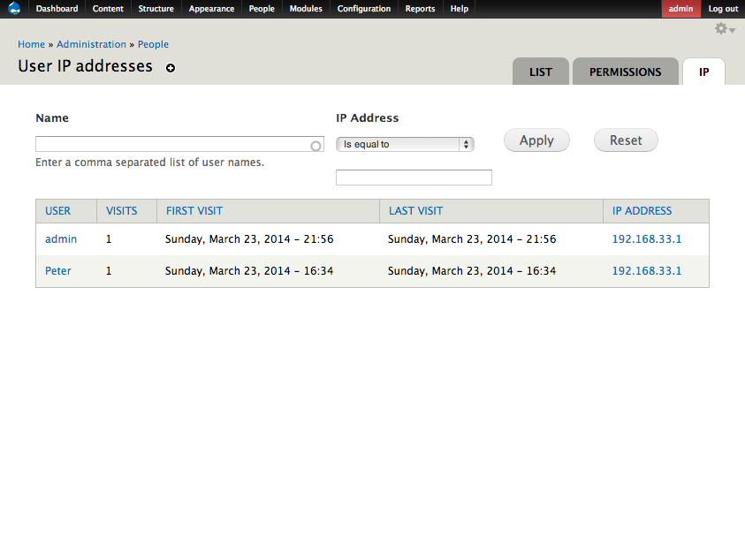Select the IP tab
The image size is (745, 560).
703,72
